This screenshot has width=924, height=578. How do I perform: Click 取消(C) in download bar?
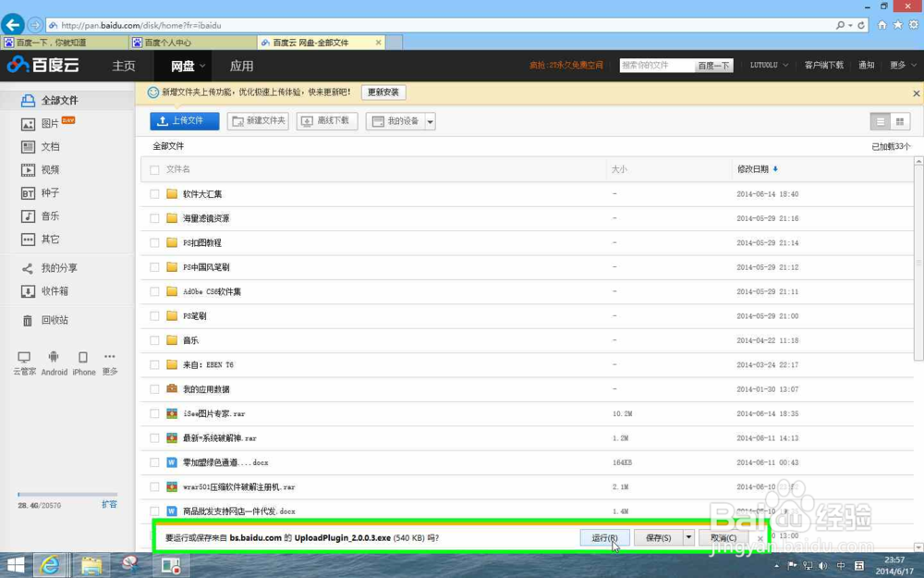[x=723, y=537]
